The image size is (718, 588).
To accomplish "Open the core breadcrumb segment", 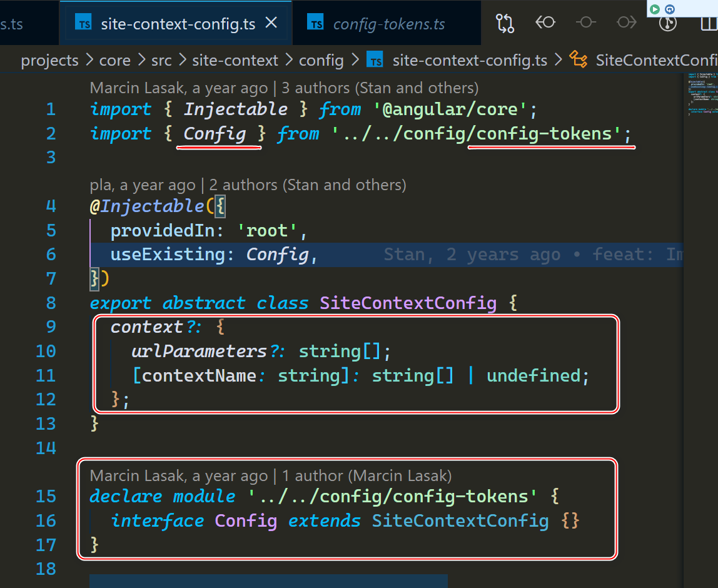I will tap(115, 60).
